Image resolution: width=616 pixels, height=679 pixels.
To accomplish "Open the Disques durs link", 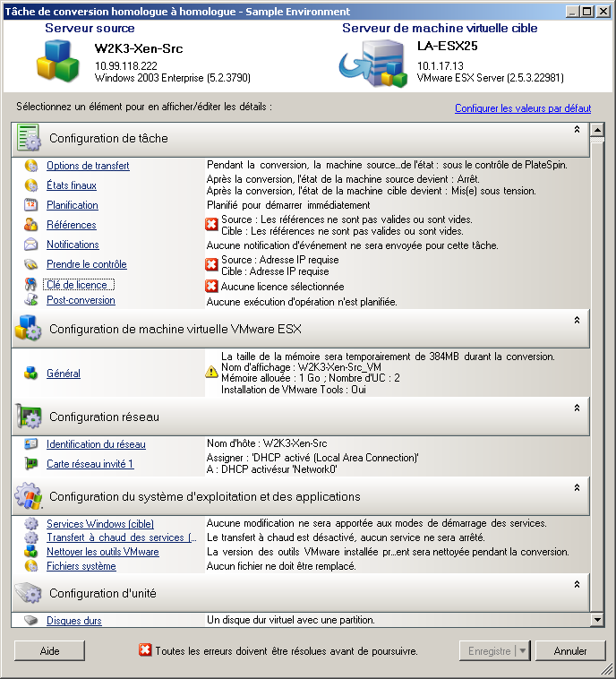I will 74,621.
